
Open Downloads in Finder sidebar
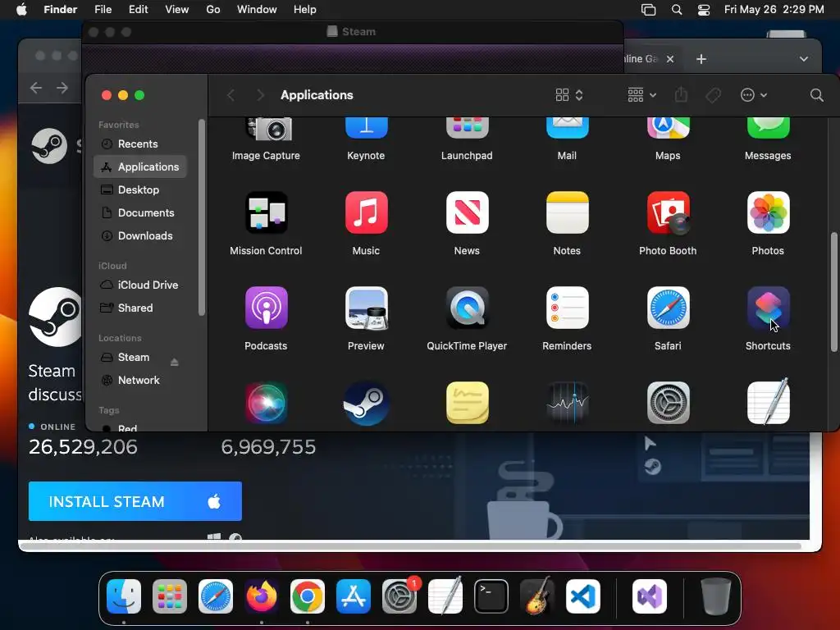139,236
